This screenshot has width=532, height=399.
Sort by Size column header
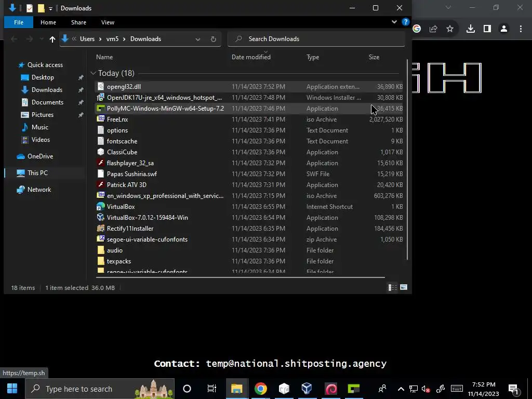pyautogui.click(x=374, y=57)
